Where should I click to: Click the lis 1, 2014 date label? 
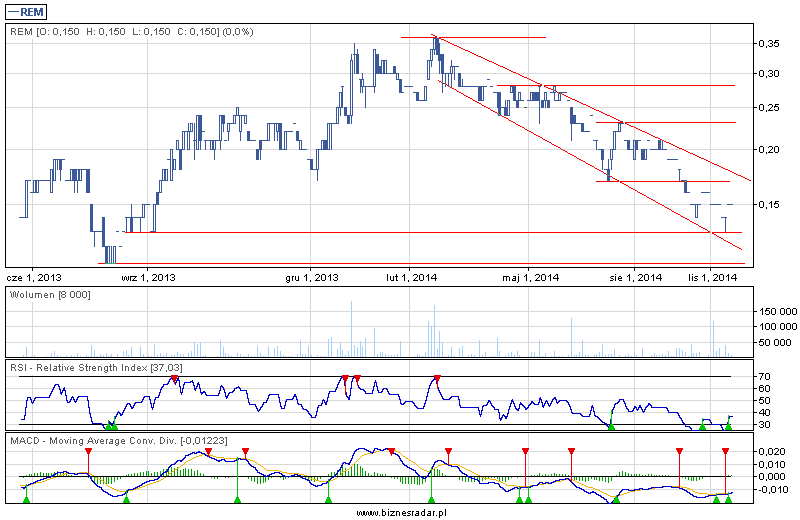(x=712, y=278)
